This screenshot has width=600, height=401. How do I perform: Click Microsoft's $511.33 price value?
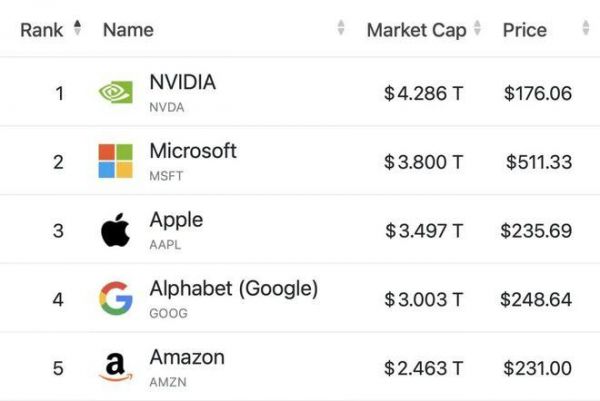538,162
